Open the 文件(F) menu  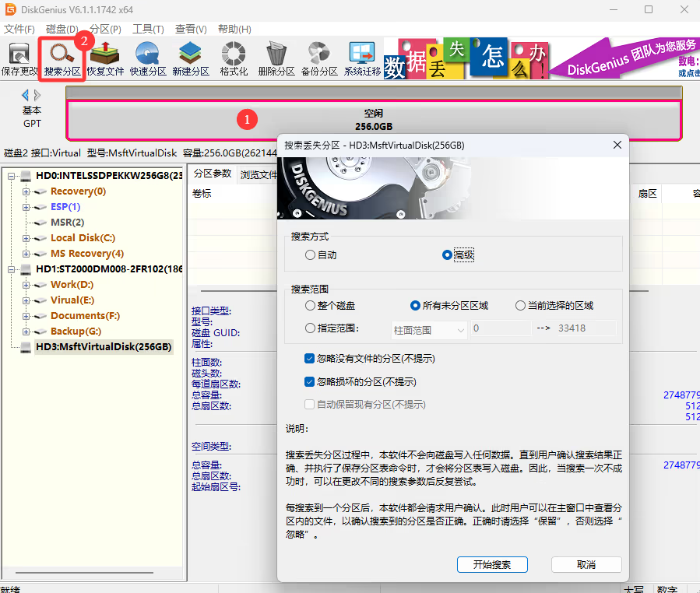tap(19, 29)
